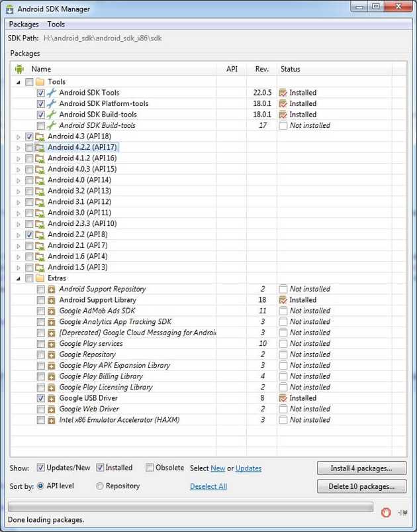Click the green Android robot icon in header
Screen dimensions: 417x532
(19, 69)
